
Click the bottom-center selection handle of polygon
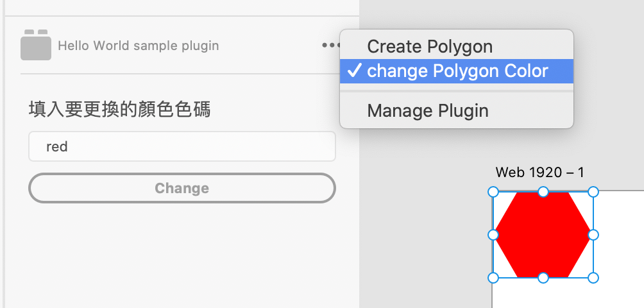click(x=543, y=278)
